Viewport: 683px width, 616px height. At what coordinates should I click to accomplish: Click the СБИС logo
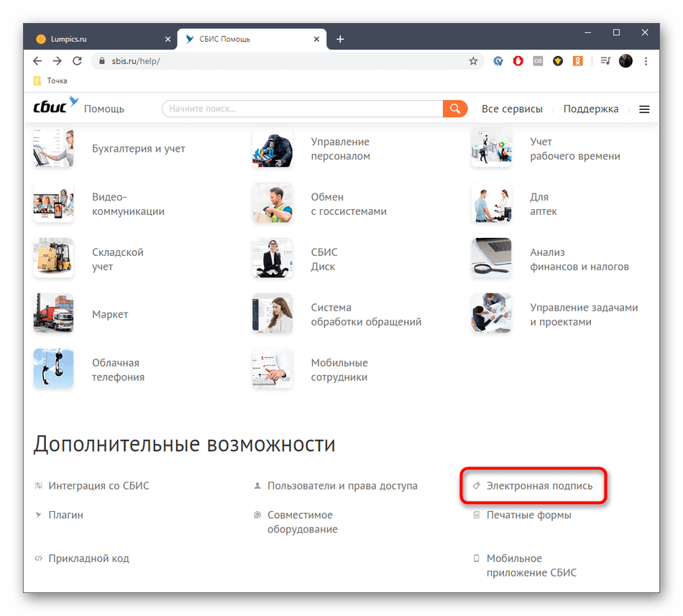pyautogui.click(x=56, y=106)
